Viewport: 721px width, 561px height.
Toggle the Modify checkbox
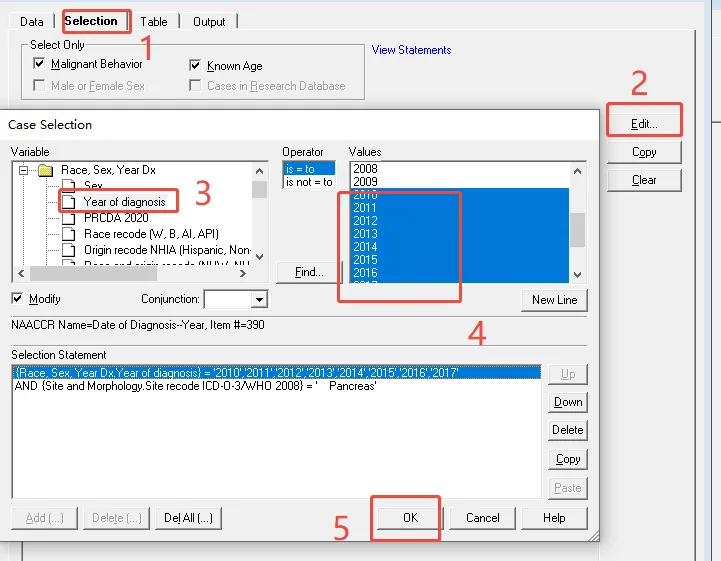coord(17,298)
